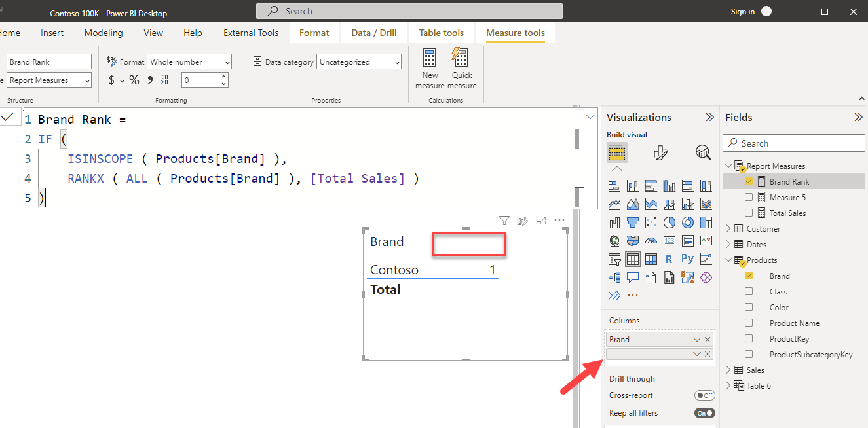Image resolution: width=868 pixels, height=428 pixels.
Task: Open the Format dropdown showing Whole number
Action: 189,62
